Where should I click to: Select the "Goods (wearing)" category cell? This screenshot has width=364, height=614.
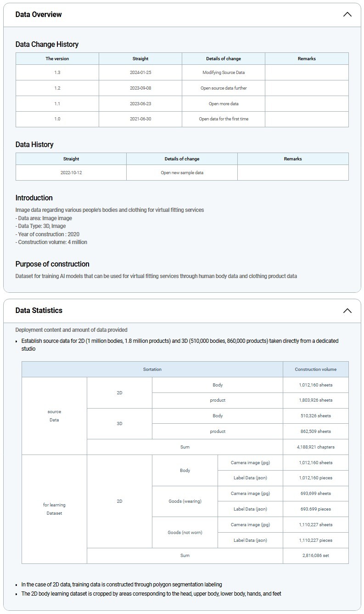[x=185, y=501]
